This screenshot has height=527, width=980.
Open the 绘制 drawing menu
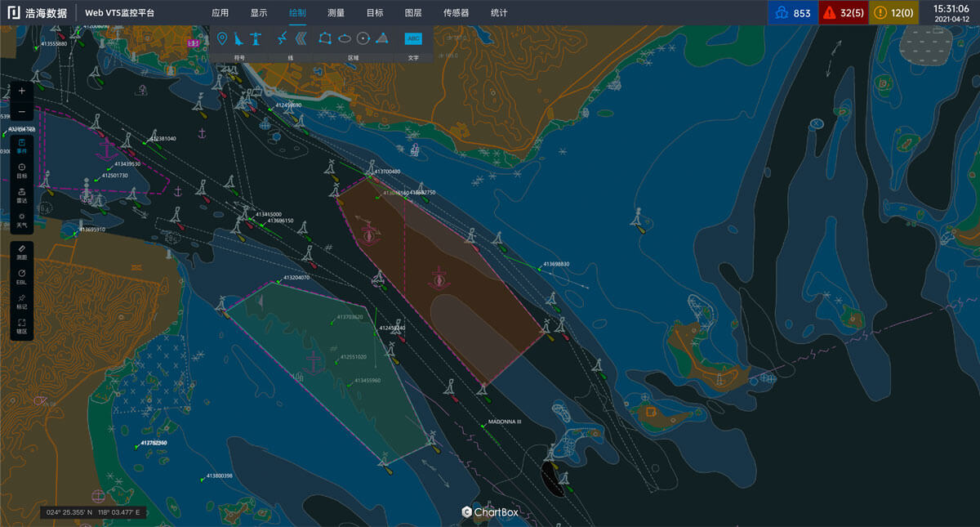point(298,13)
